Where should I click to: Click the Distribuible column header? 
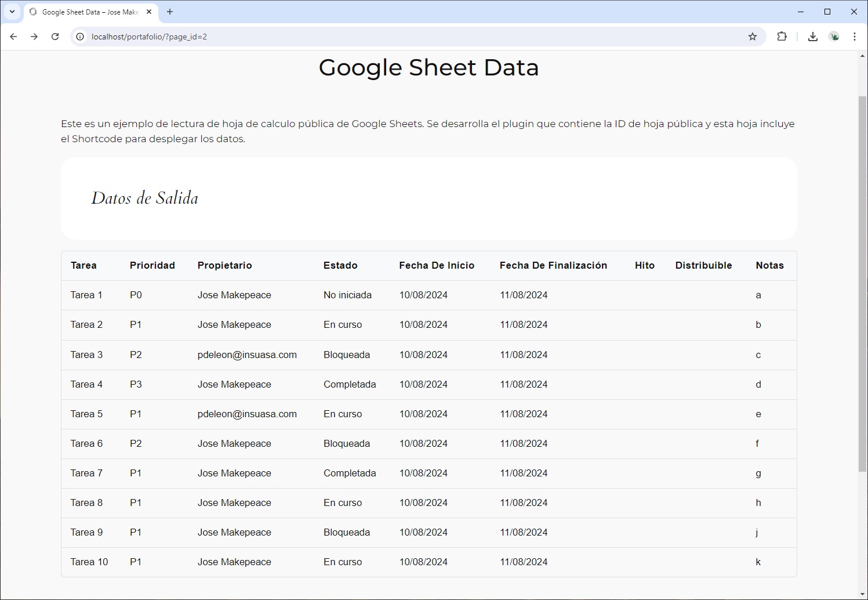click(704, 265)
